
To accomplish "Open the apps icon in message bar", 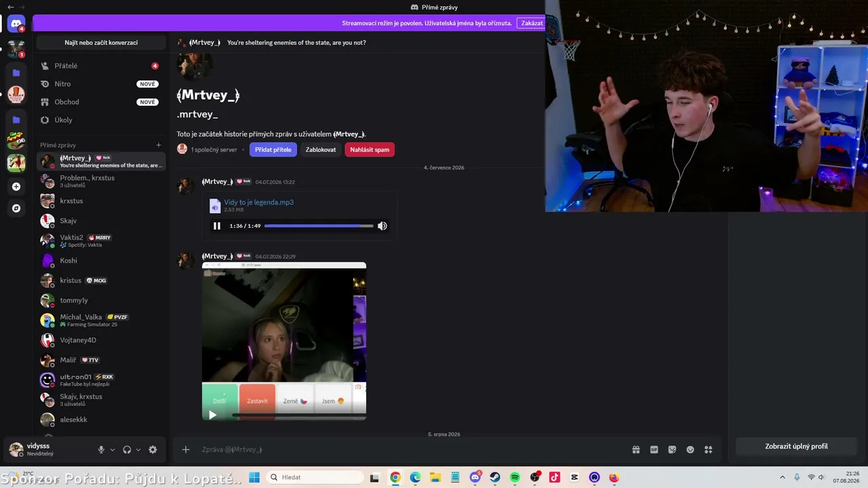I will (x=709, y=449).
